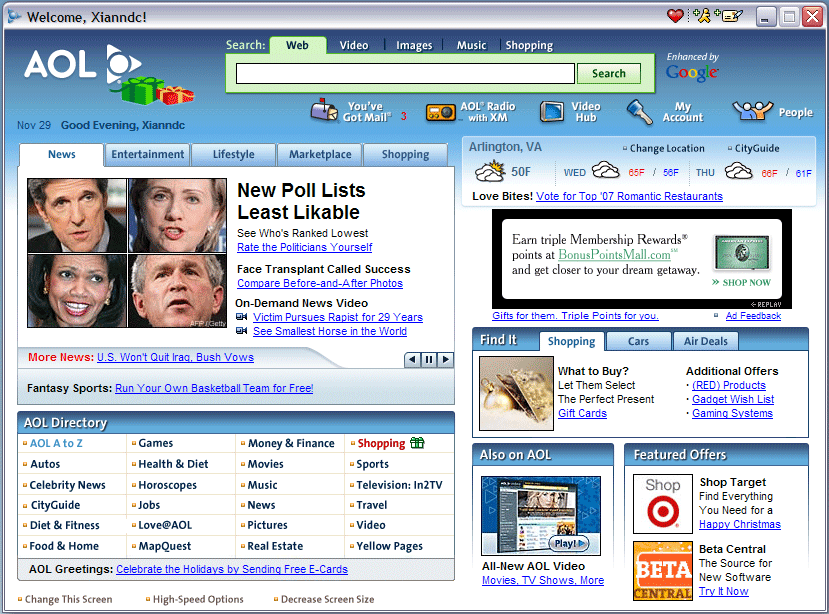Viewport: 829px width, 614px height.
Task: Open My Account flashlight icon
Action: [640, 112]
